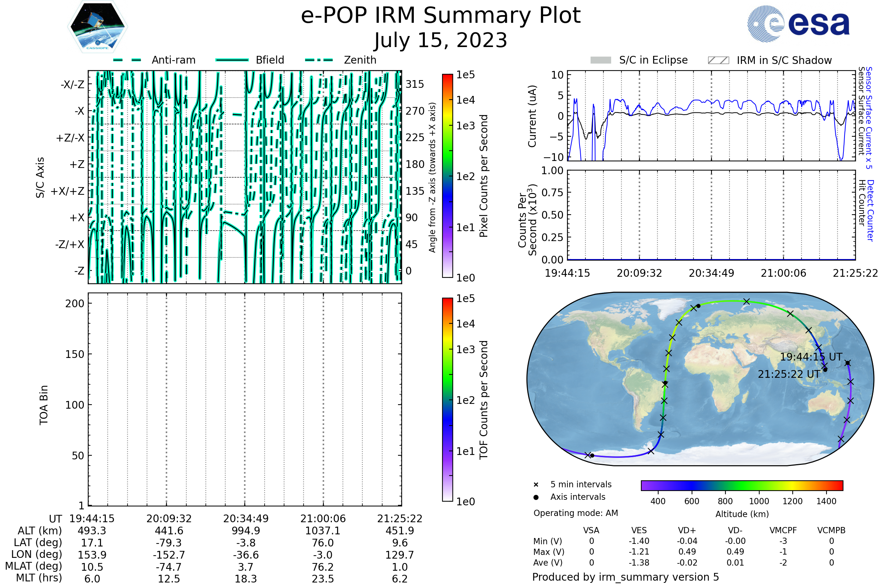
Task: Click the e-POP IRM Summary Plot title
Action: (x=441, y=16)
